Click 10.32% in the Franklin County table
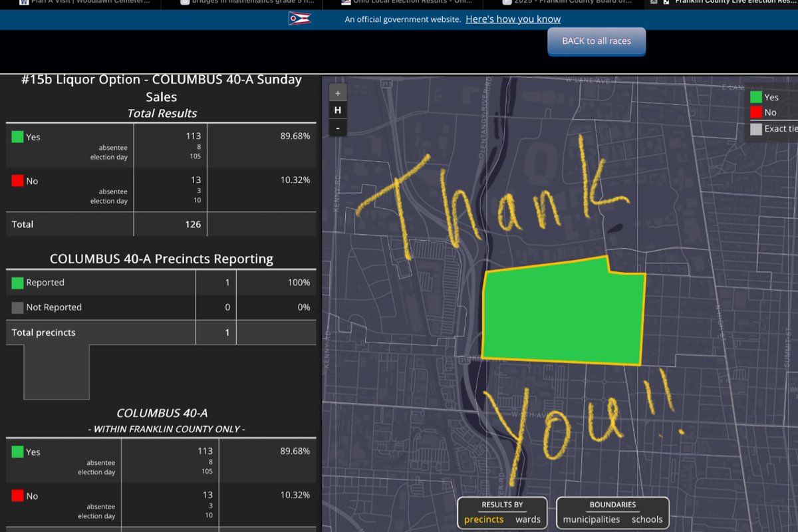This screenshot has width=798, height=532. point(295,495)
